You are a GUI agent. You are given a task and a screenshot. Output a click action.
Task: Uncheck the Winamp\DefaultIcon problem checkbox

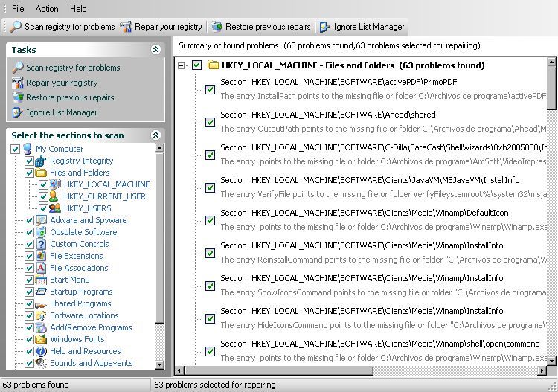(x=211, y=220)
